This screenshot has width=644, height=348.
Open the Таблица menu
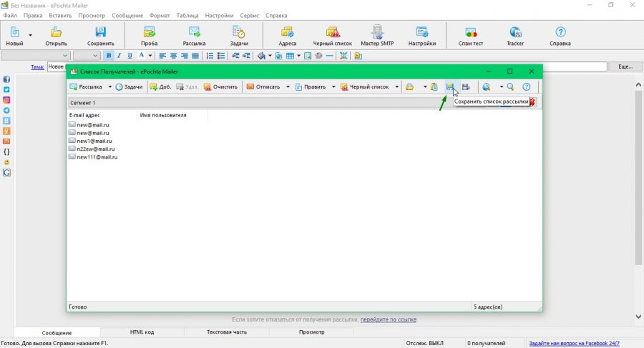tap(187, 15)
